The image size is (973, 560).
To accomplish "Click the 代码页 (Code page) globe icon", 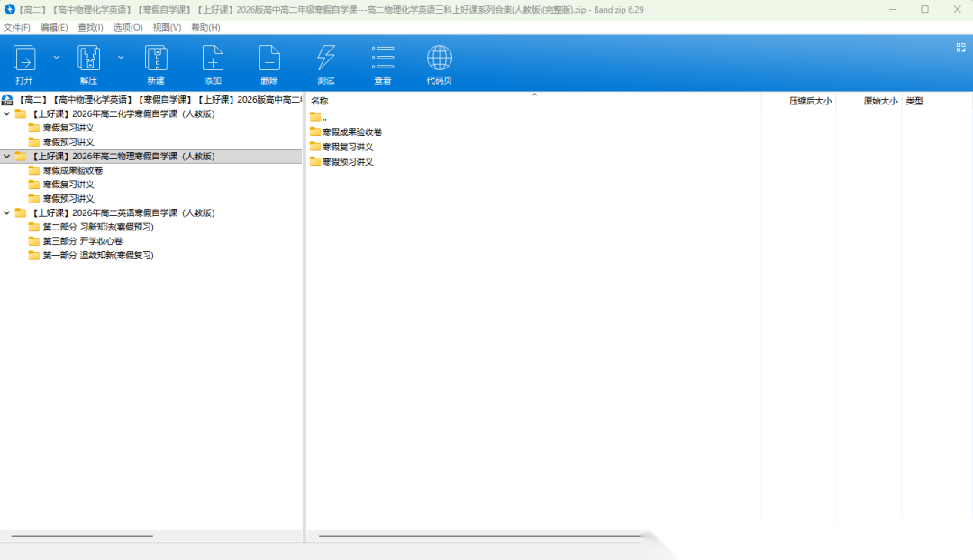I will click(440, 59).
